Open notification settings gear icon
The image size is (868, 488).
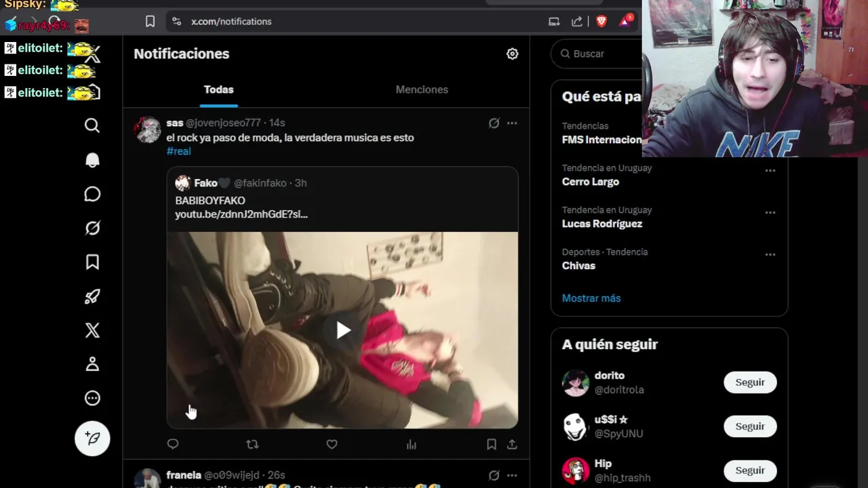tap(513, 54)
